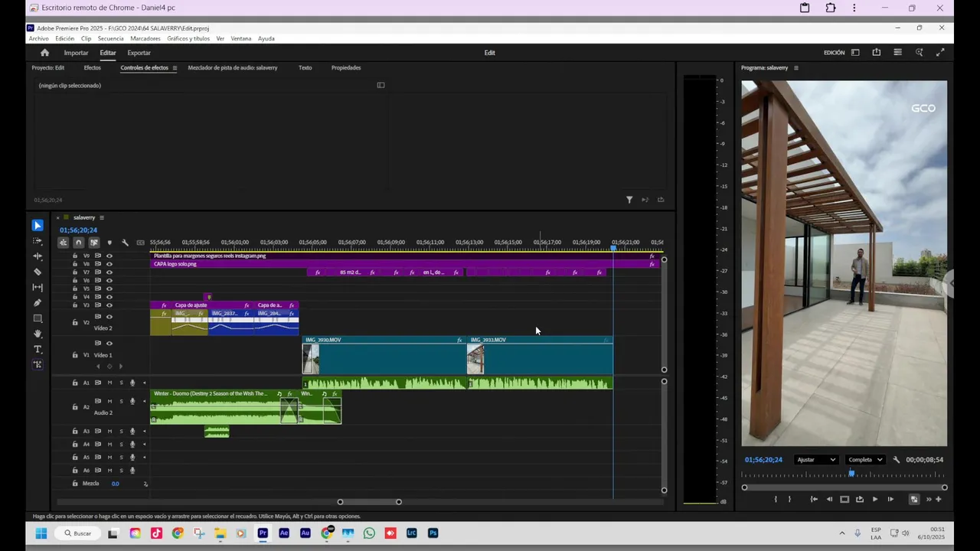Screen dimensions: 980x551
Task: Select the Rectangle tool
Action: point(38,318)
